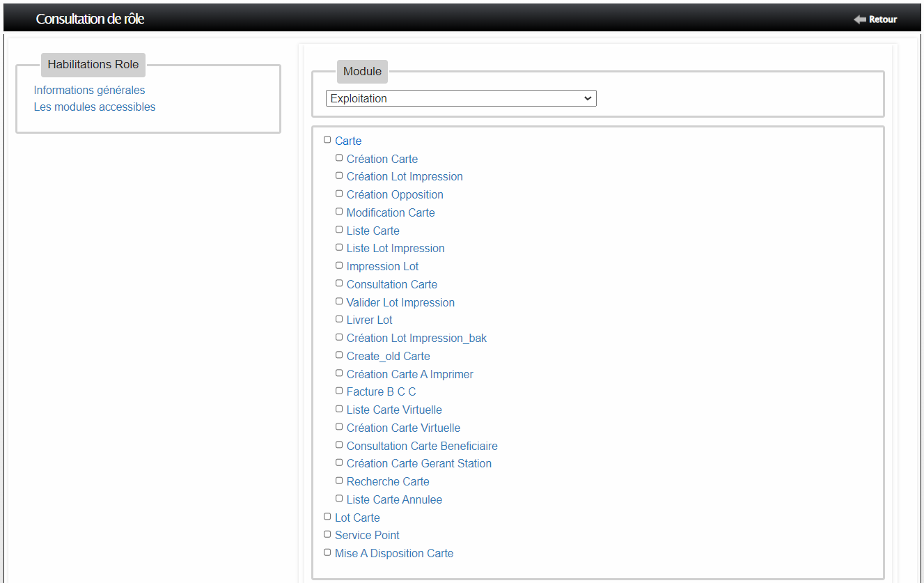
Task: Expand the Lot Carte tree node
Action: (357, 518)
